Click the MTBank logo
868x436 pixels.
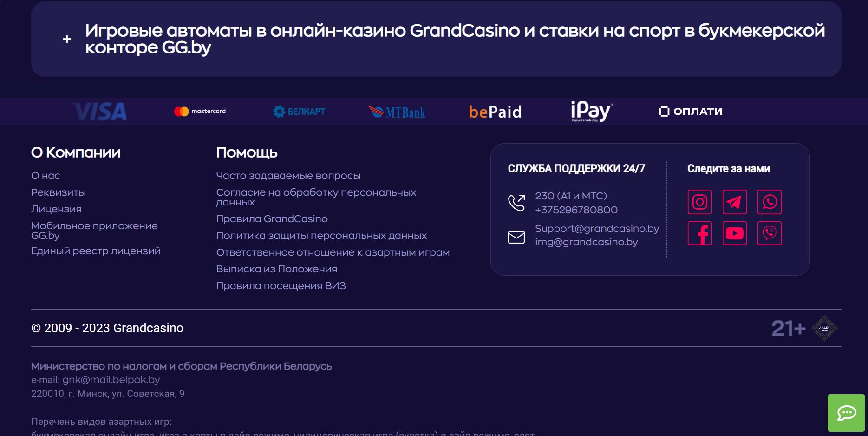point(397,112)
